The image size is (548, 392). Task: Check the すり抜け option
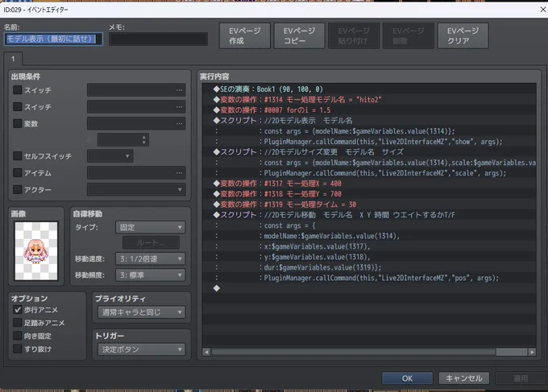pos(17,349)
